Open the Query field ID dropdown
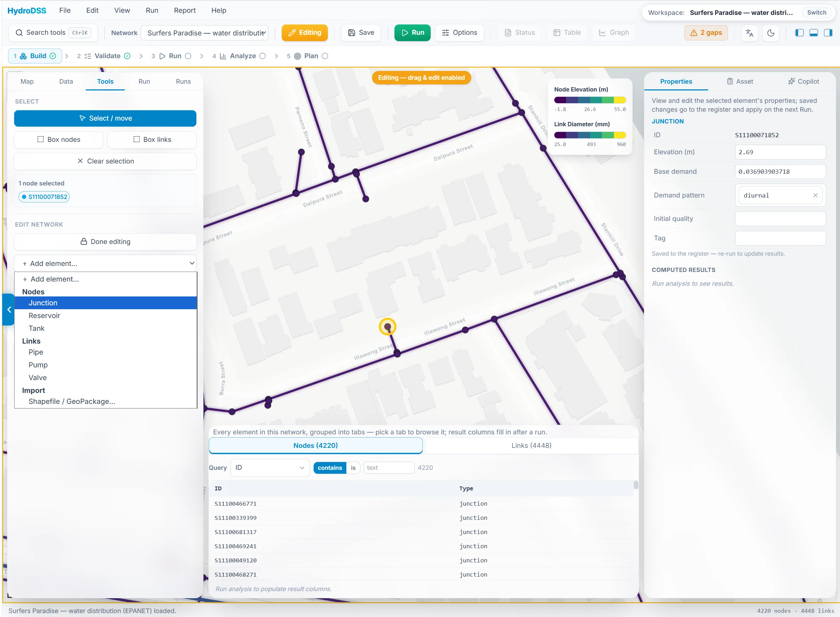The height and width of the screenshot is (617, 840). (x=270, y=468)
